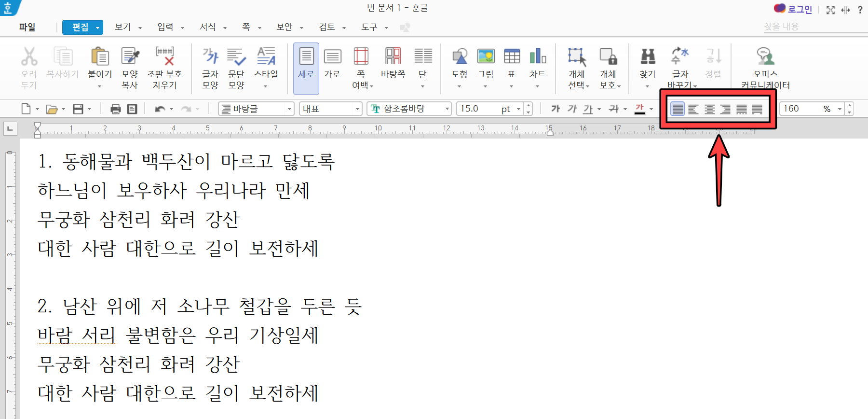Image resolution: width=868 pixels, height=419 pixels.
Task: Click the Print Preview icon
Action: click(x=132, y=109)
